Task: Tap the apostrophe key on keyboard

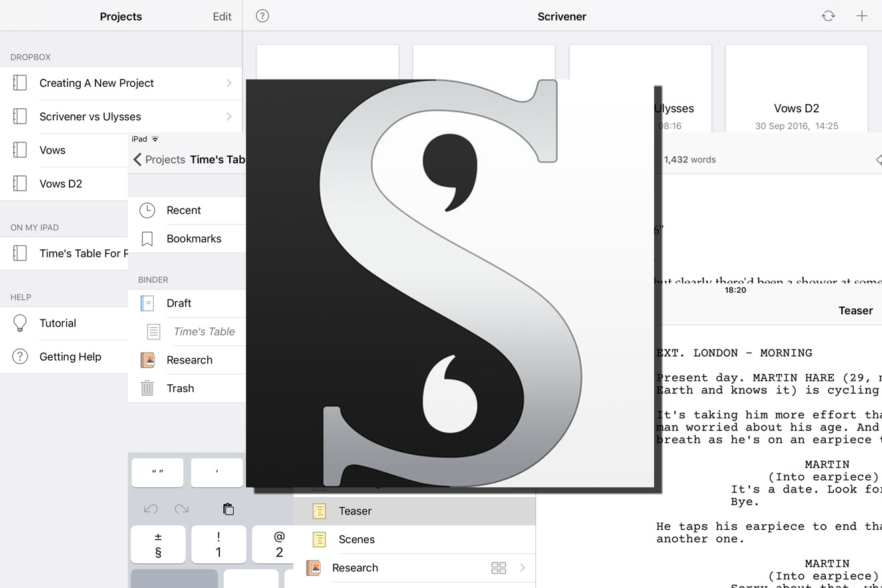Action: pos(217,472)
